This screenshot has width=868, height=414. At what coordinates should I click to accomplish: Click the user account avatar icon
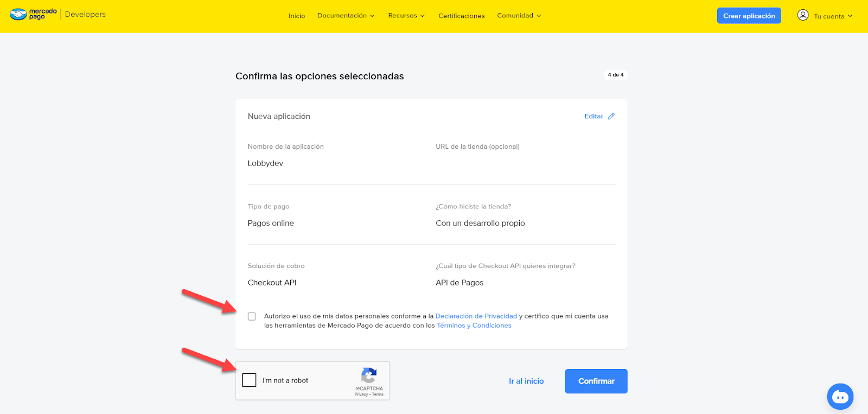click(803, 15)
